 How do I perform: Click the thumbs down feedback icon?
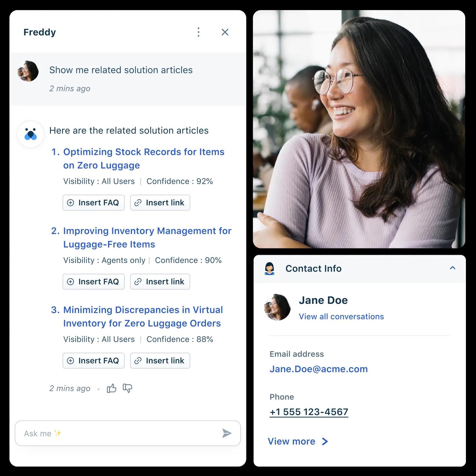[x=127, y=389]
